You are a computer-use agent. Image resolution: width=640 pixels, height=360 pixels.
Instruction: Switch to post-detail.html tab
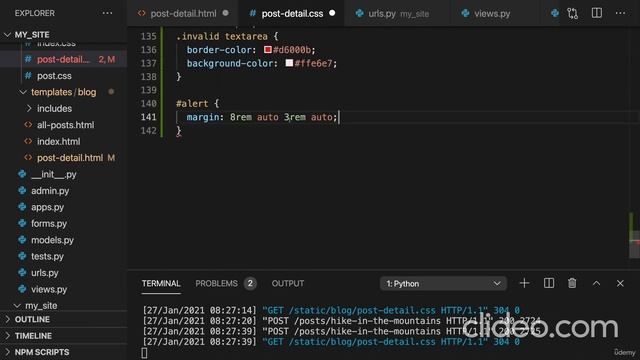(x=183, y=13)
